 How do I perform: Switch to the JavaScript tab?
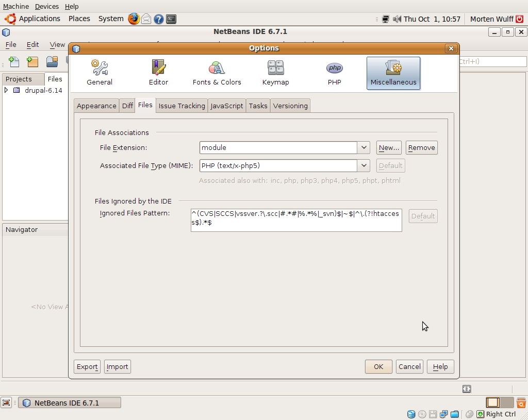point(227,106)
